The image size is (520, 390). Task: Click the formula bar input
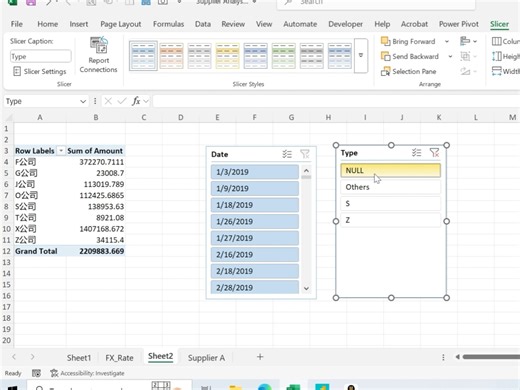[336, 101]
